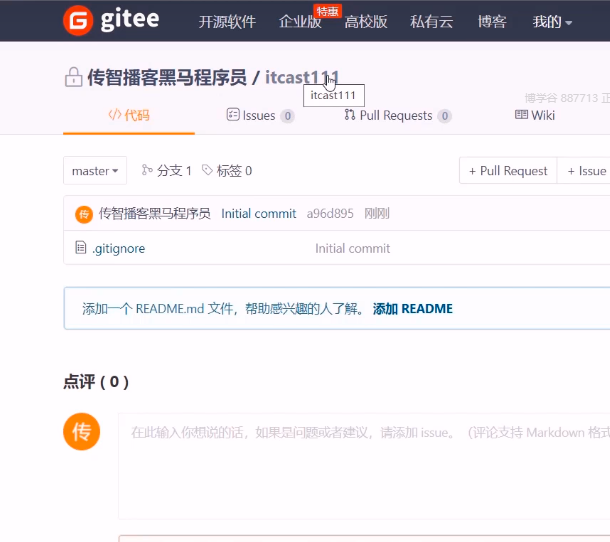Click the 刚刚 commit timestamp
The width and height of the screenshot is (610, 542).
(377, 214)
